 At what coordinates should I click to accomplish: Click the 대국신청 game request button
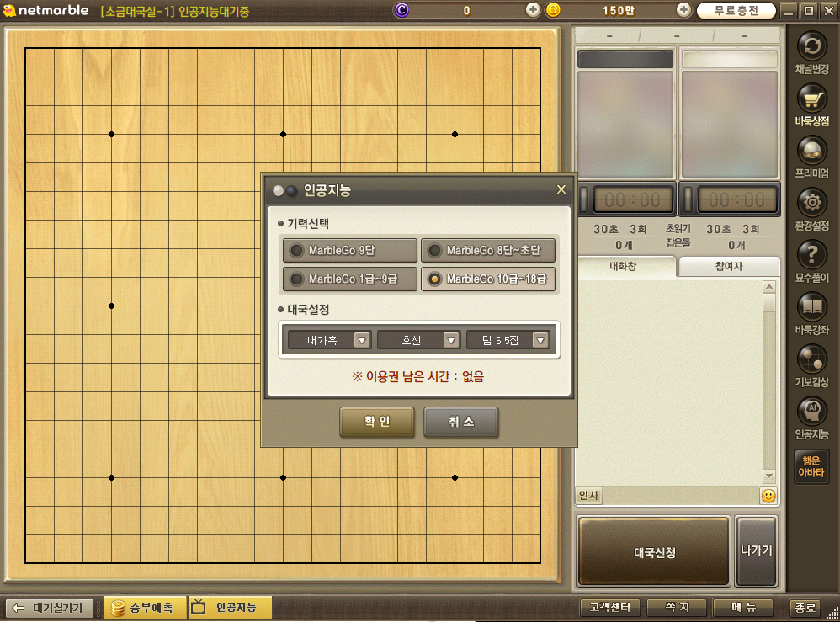click(654, 552)
